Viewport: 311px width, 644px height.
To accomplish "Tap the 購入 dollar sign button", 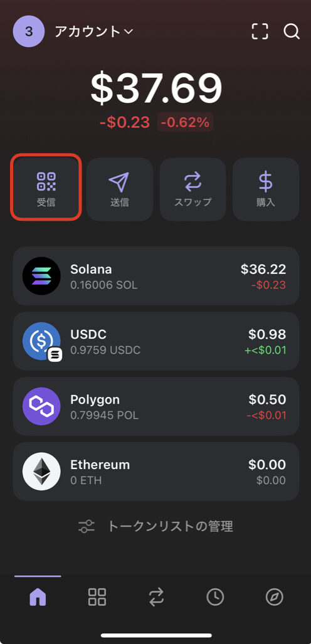I will (266, 189).
